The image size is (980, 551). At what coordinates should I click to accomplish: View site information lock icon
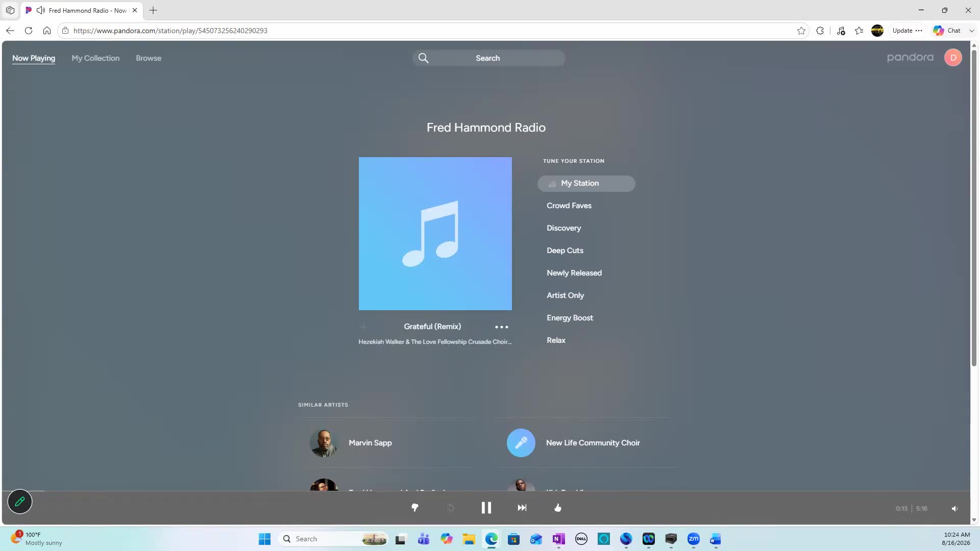pos(65,31)
